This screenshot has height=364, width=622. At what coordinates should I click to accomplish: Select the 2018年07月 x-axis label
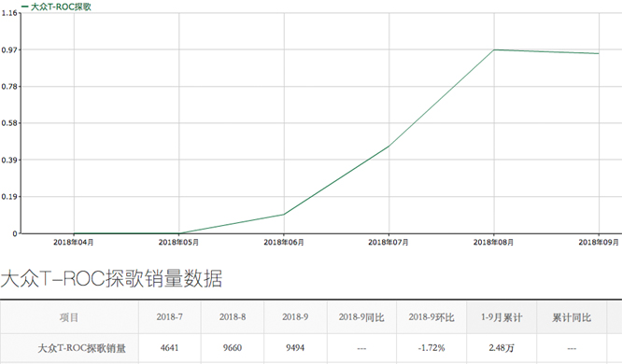(x=389, y=242)
